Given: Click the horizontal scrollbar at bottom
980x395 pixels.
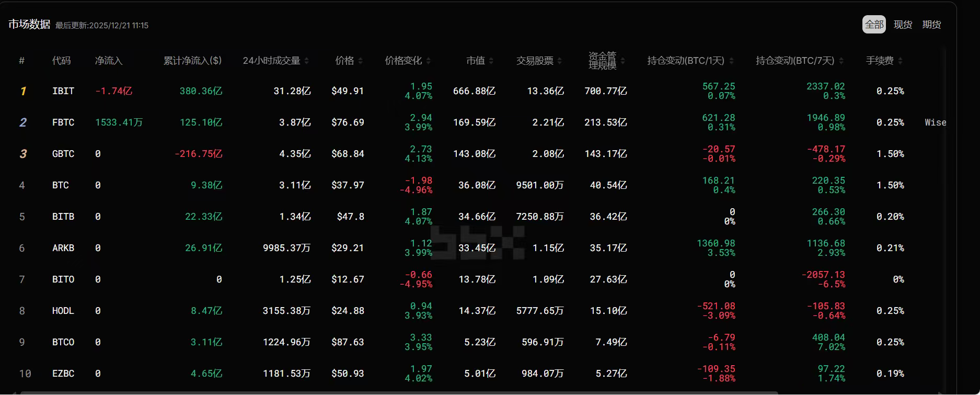Looking at the screenshot, I should [397, 392].
